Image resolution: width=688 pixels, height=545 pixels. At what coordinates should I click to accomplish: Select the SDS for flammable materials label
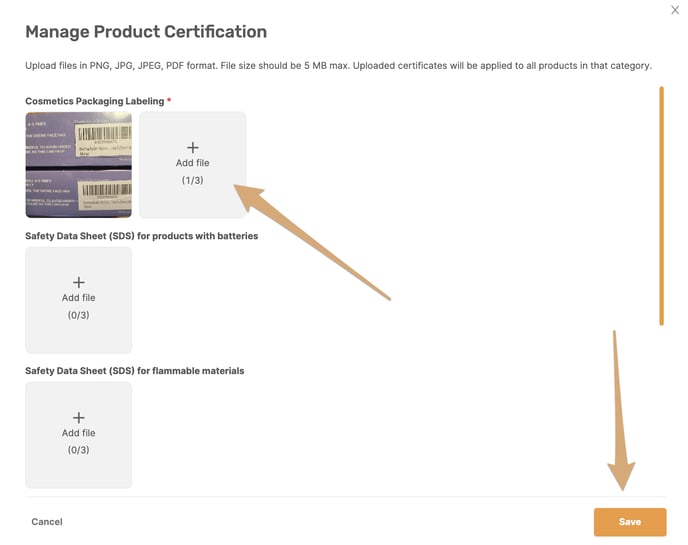134,371
